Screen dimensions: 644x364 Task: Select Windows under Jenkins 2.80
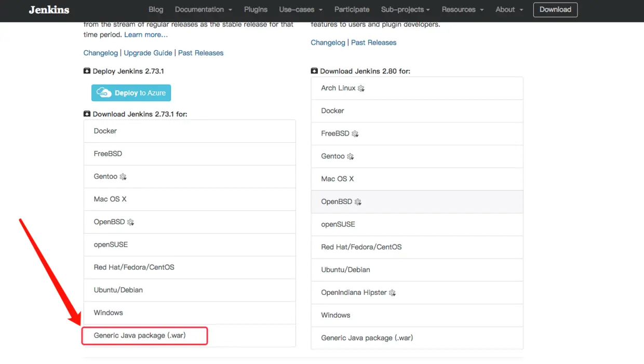point(417,315)
